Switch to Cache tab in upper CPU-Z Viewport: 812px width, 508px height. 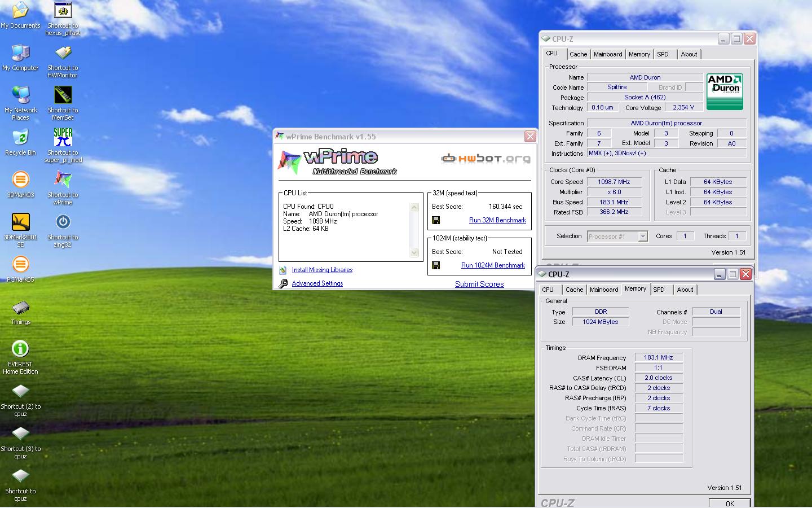click(x=578, y=54)
